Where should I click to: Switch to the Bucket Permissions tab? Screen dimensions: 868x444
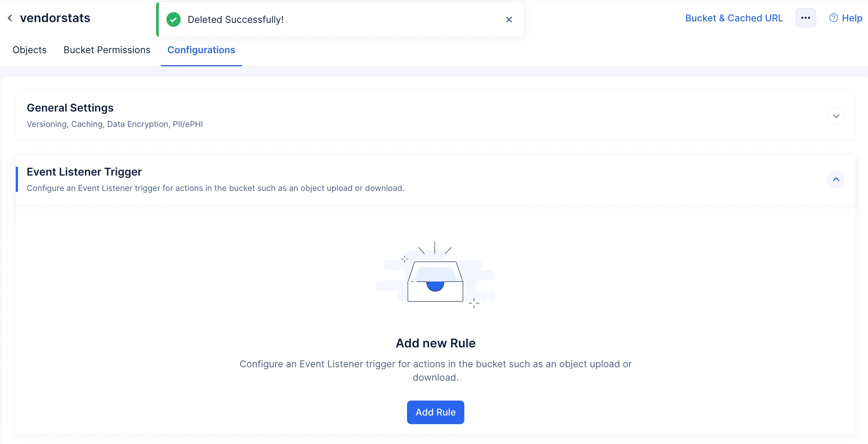pos(107,50)
